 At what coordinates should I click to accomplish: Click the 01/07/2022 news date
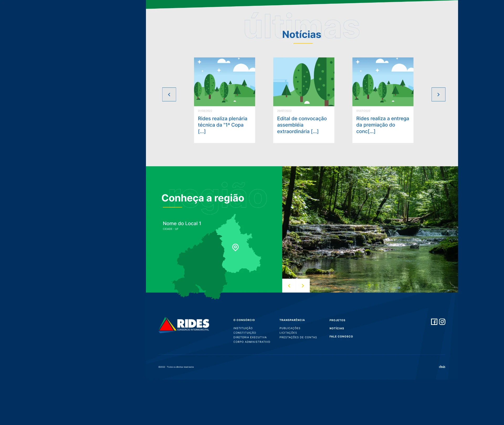[363, 111]
